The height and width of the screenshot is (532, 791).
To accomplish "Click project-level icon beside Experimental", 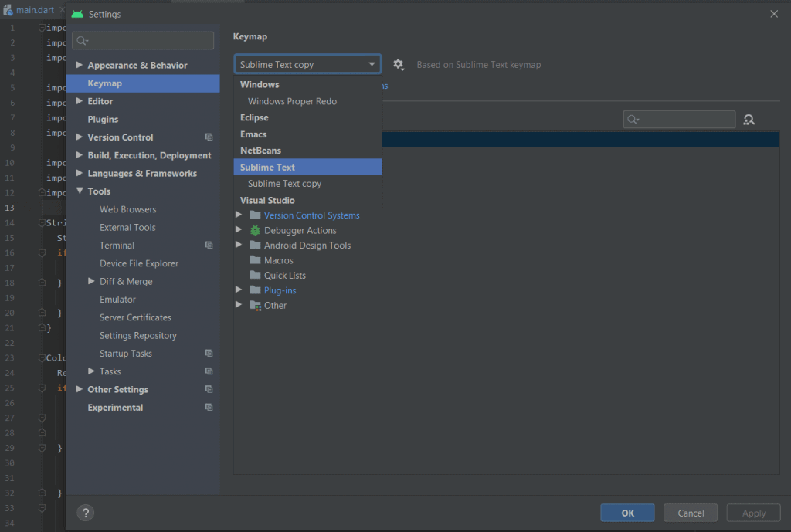I will [209, 408].
